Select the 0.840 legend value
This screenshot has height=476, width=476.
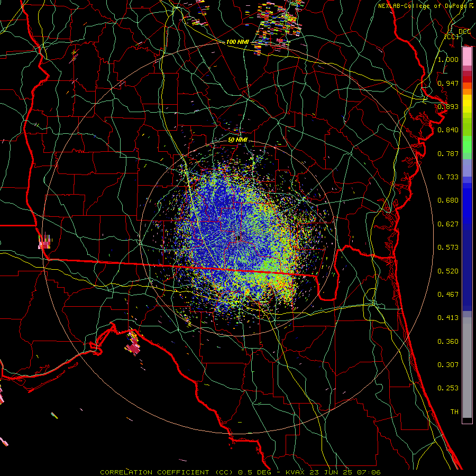click(x=448, y=130)
